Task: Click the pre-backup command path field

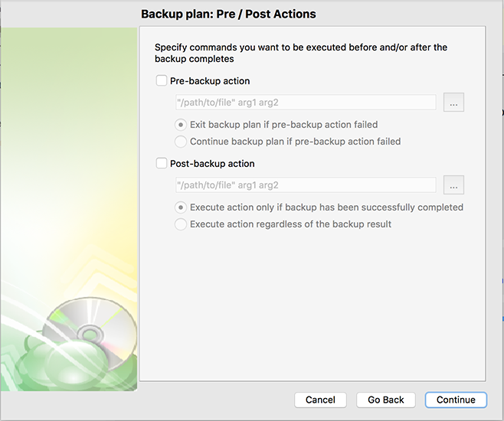Action: click(x=306, y=103)
